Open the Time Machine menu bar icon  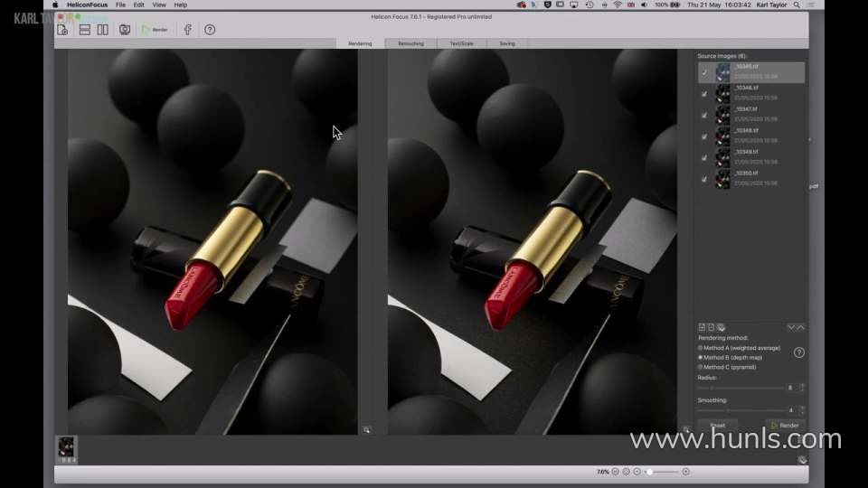pos(590,5)
